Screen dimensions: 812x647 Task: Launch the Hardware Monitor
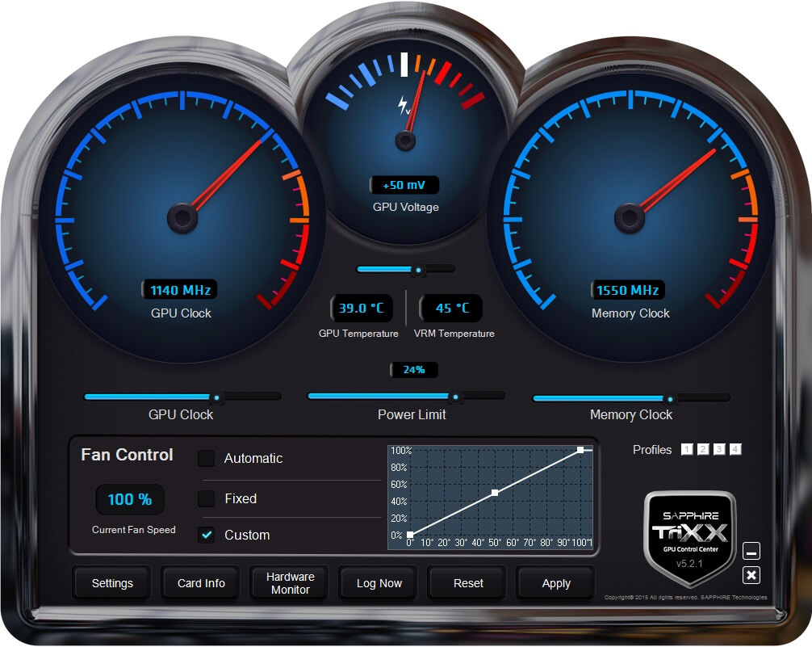290,583
